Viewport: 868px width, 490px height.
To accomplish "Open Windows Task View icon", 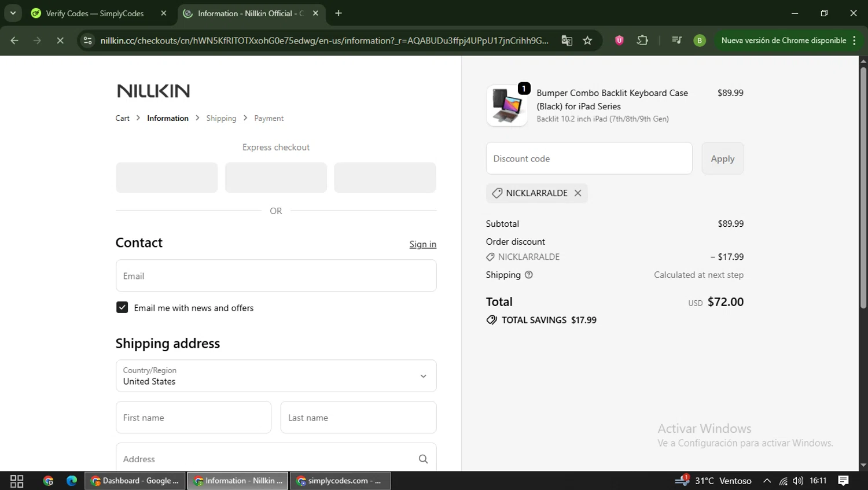I will [x=17, y=481].
